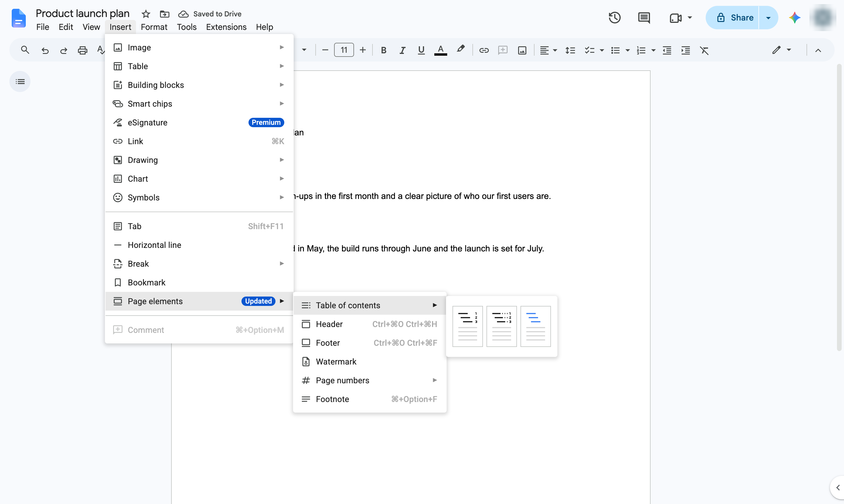Open the Format menu

click(x=154, y=27)
